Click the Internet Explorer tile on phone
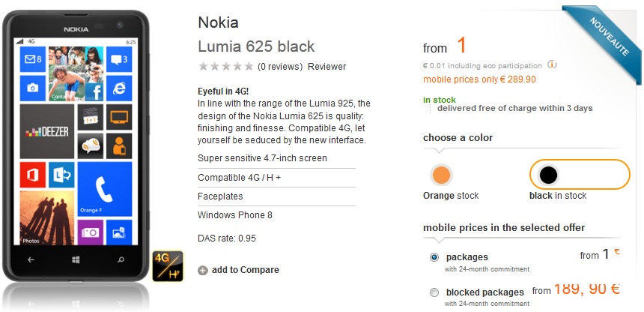The image size is (644, 312). pyautogui.click(x=119, y=88)
